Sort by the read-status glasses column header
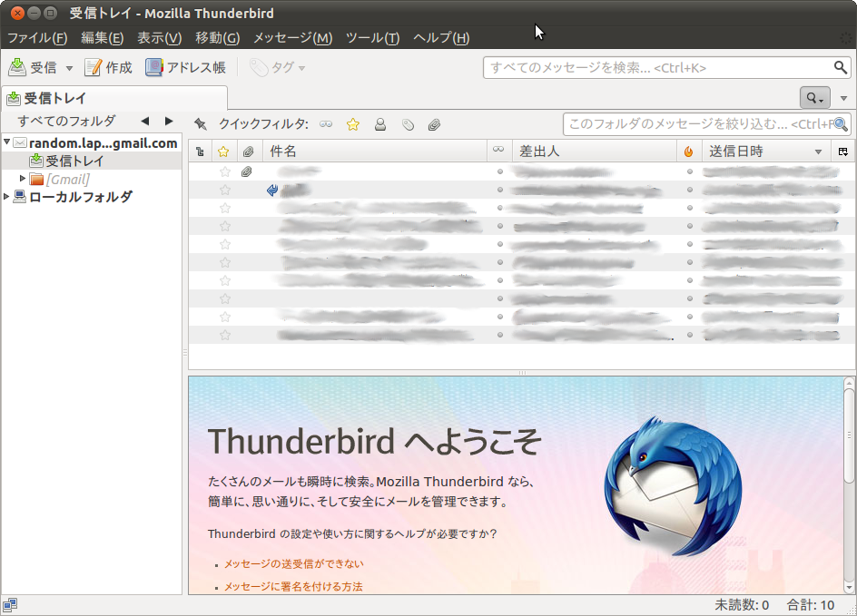This screenshot has height=616, width=857. (498, 150)
